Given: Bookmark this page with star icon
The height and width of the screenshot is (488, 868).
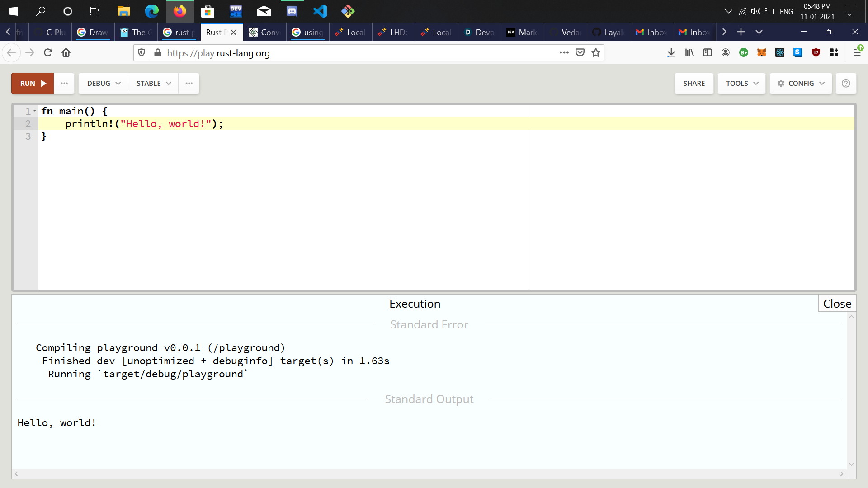Looking at the screenshot, I should pos(596,53).
